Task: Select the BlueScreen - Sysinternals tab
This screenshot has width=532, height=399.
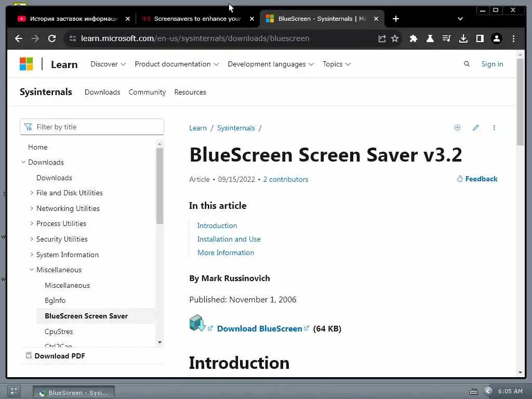Action: pos(322,19)
